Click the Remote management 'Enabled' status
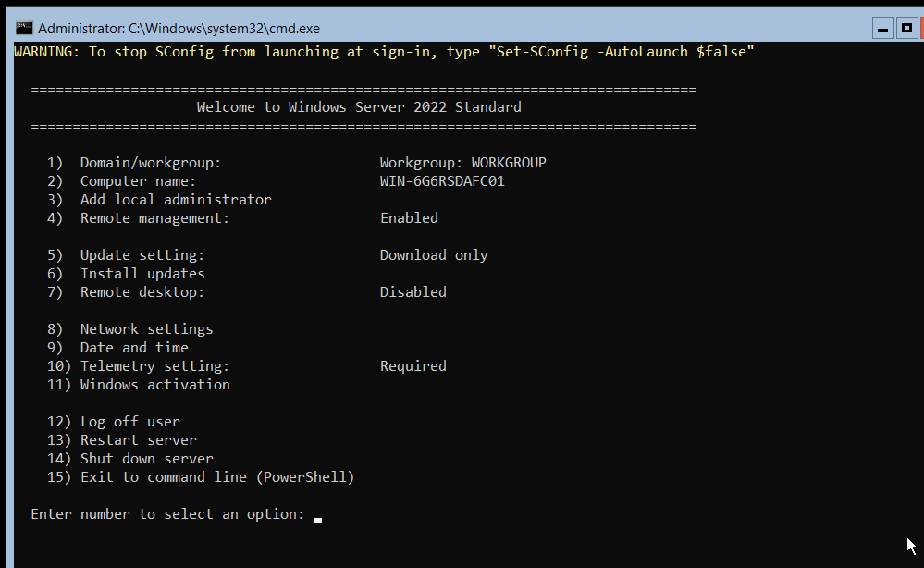924x568 pixels. click(409, 218)
